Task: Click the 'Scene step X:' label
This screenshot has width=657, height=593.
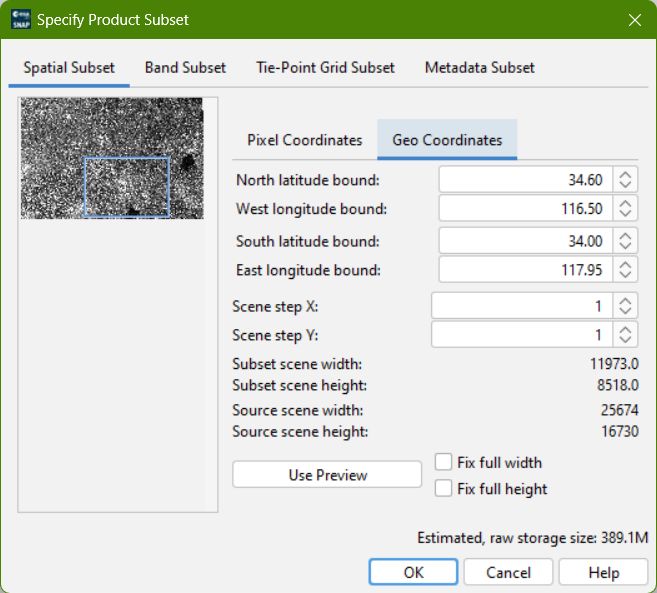Action: [x=275, y=307]
